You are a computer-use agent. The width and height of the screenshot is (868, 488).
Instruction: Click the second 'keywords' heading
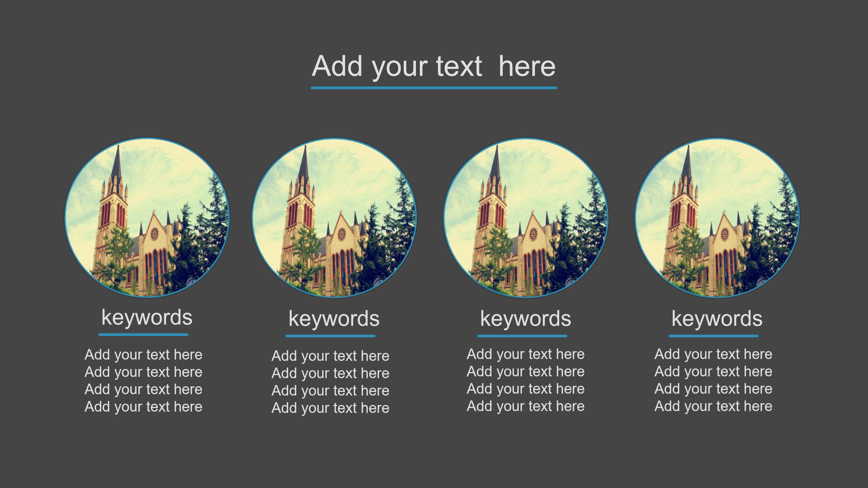(x=334, y=319)
